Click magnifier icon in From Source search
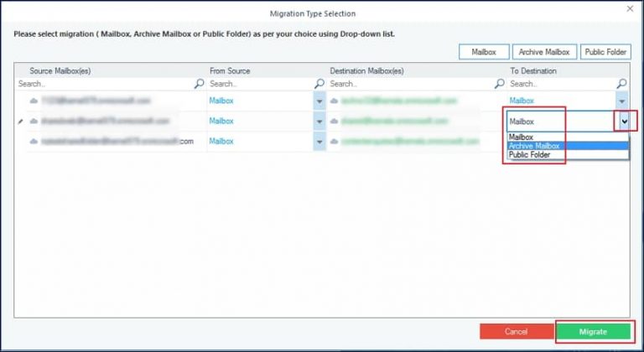The height and width of the screenshot is (352, 644). click(x=319, y=84)
